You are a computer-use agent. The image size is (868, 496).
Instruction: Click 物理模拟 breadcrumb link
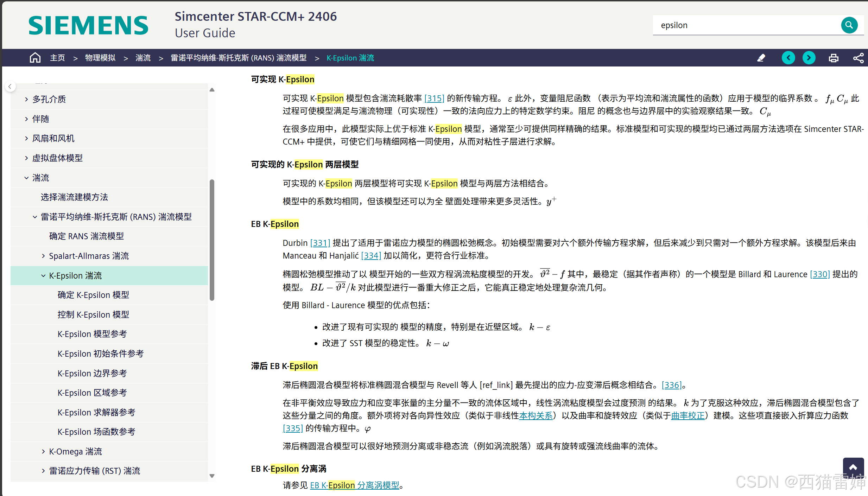[100, 58]
